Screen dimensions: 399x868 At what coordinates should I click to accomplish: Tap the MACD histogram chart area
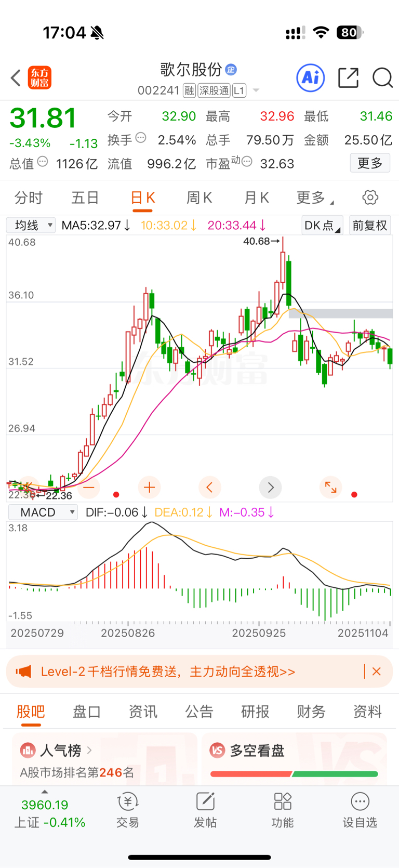pyautogui.click(x=199, y=572)
